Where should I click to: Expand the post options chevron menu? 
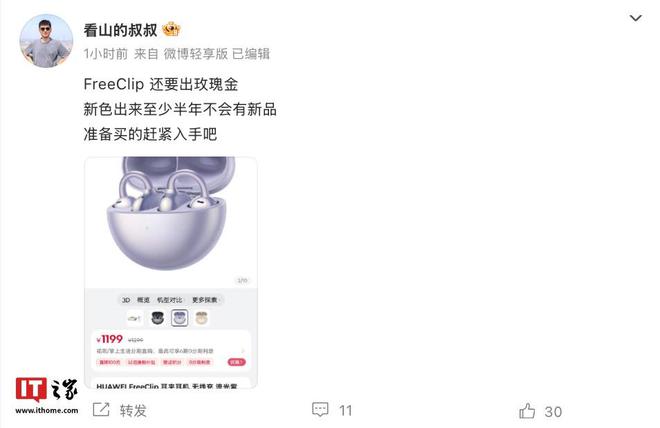click(635, 18)
